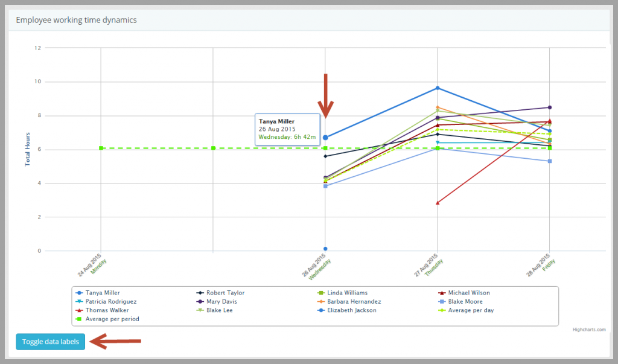Screen dimensions: 618x364
Task: Select Patricia Rodriguez's cyan Thursday point
Action: click(438, 142)
